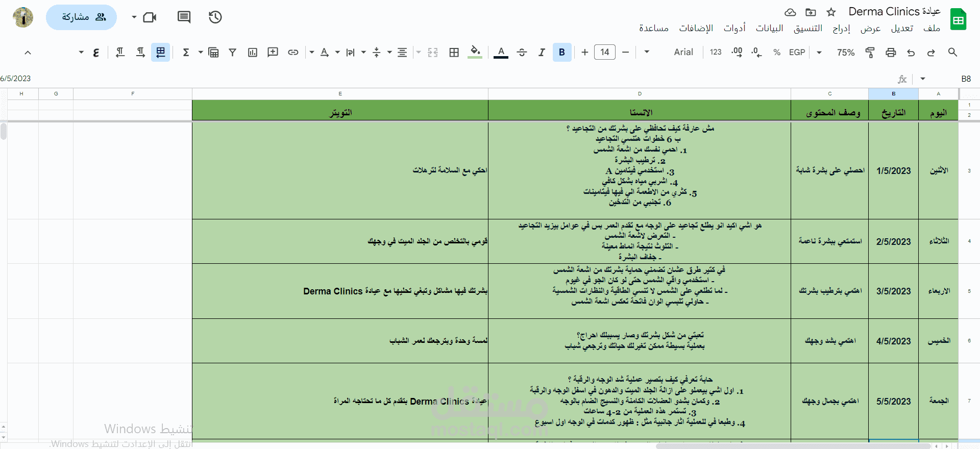Decrease font size with minus
The image size is (980, 449).
(x=625, y=52)
